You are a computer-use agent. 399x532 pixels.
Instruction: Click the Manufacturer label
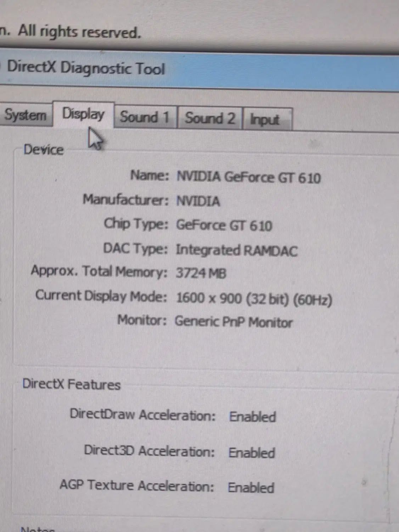click(x=126, y=200)
